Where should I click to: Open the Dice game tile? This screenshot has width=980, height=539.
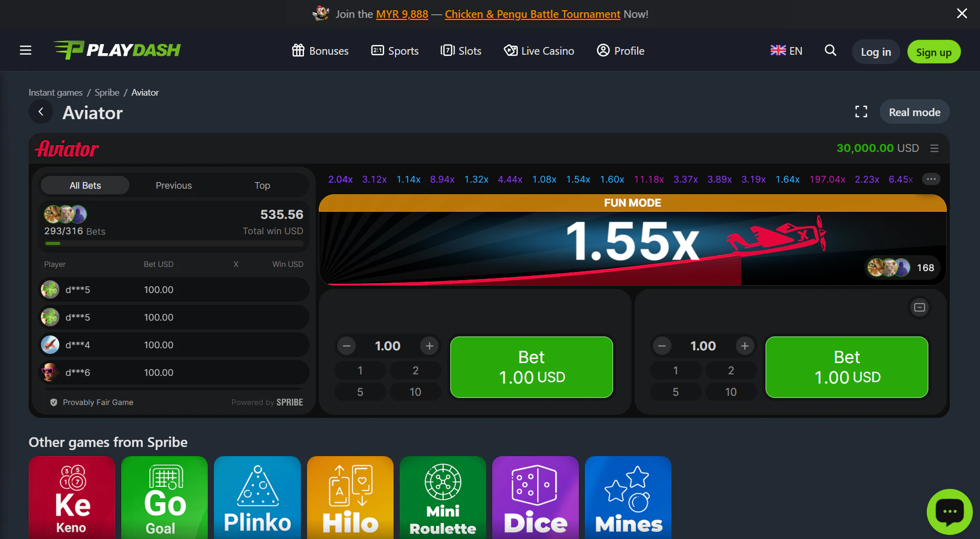[536, 497]
